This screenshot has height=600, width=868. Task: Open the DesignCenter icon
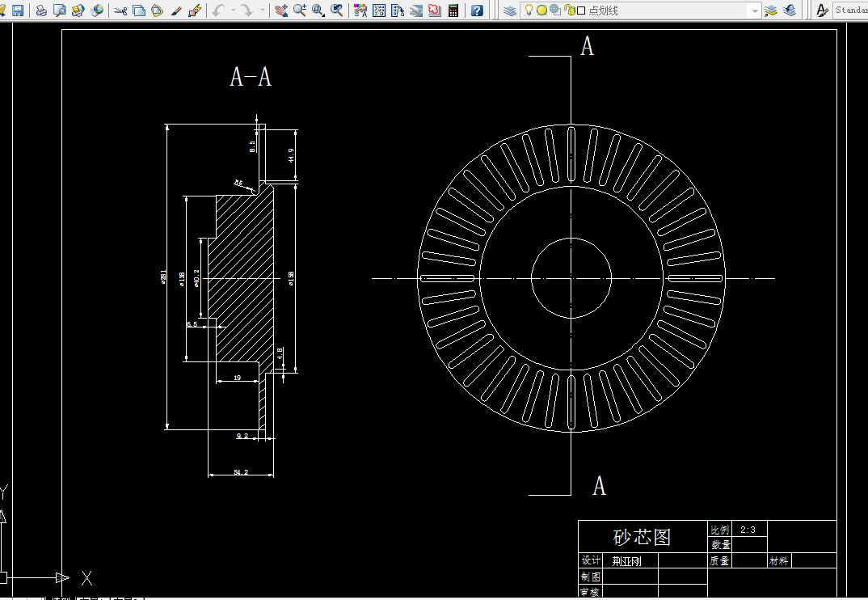[379, 10]
